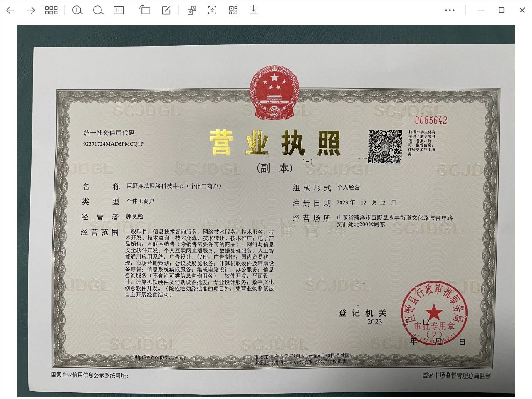Open the thumbnail grid view
This screenshot has width=532, height=399.
51,10
